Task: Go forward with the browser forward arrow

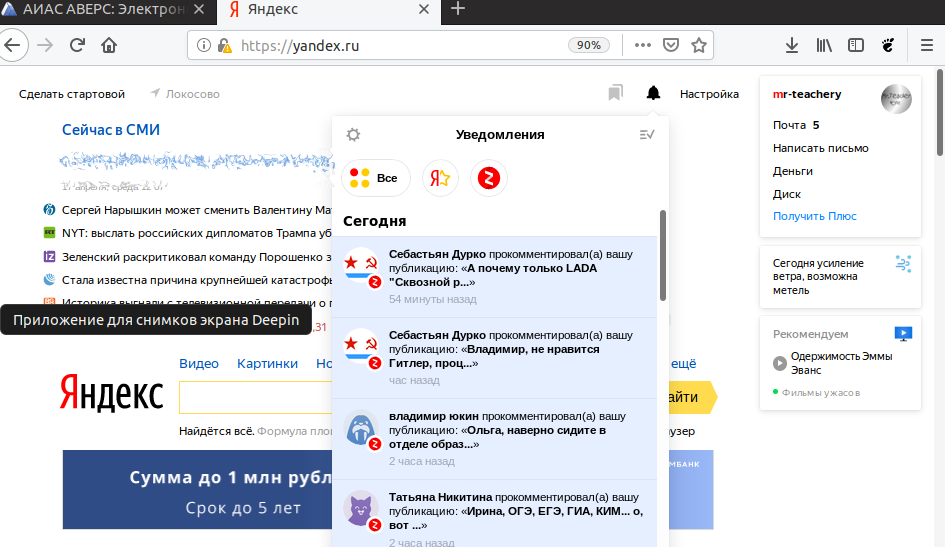Action: point(45,45)
